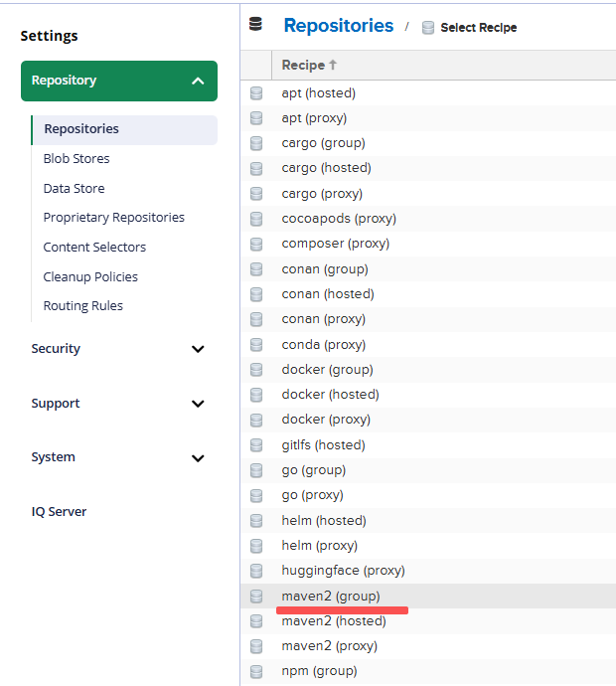Click the icon for gitlfs (hosted)

256,445
